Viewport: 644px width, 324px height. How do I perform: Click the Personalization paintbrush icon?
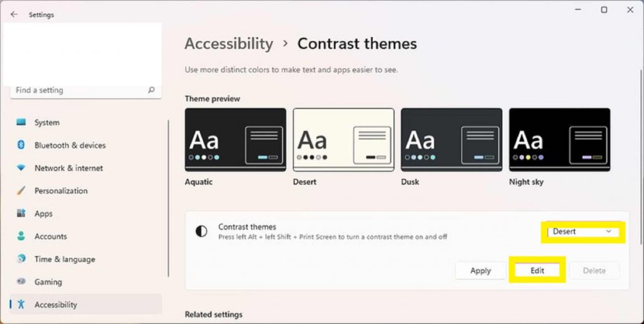(x=21, y=191)
